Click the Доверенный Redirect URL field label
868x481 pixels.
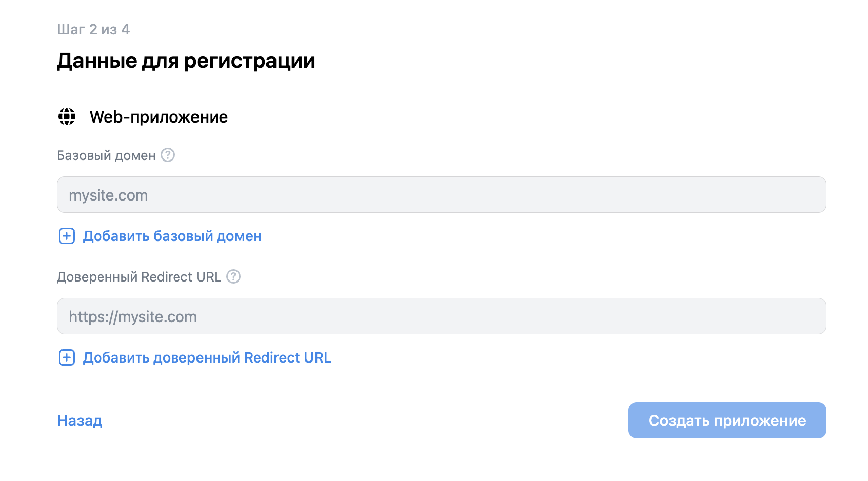click(x=139, y=277)
